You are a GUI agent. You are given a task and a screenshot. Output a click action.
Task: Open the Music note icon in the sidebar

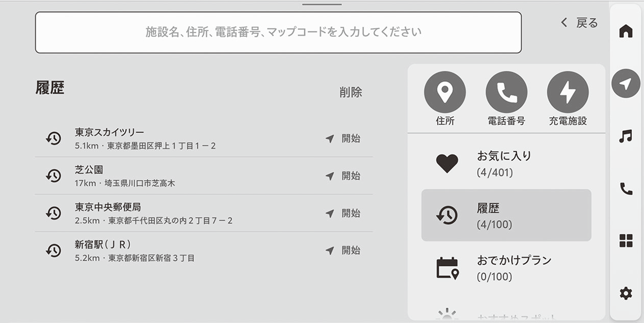[625, 136]
